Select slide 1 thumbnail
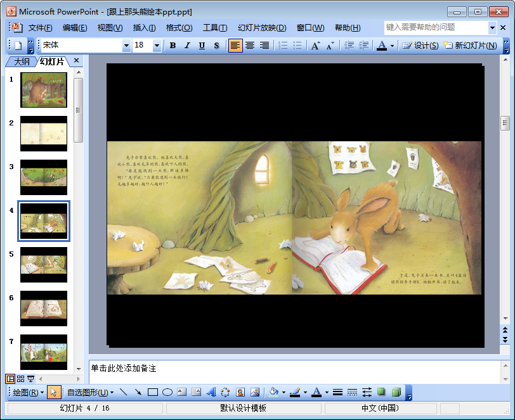Image resolution: width=515 pixels, height=420 pixels. tap(44, 90)
